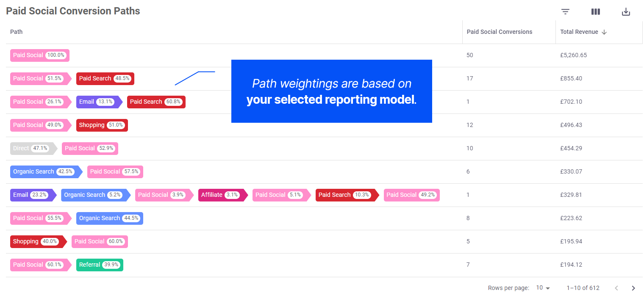Viewport: 644px width, 298px height.
Task: Select the Path column header
Action: point(16,32)
